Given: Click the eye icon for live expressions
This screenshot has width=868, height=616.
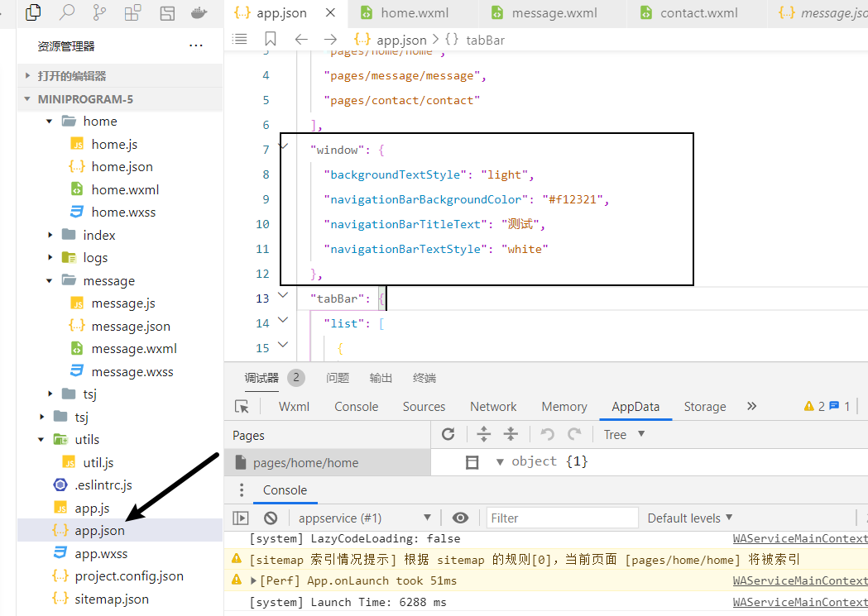Looking at the screenshot, I should [460, 518].
